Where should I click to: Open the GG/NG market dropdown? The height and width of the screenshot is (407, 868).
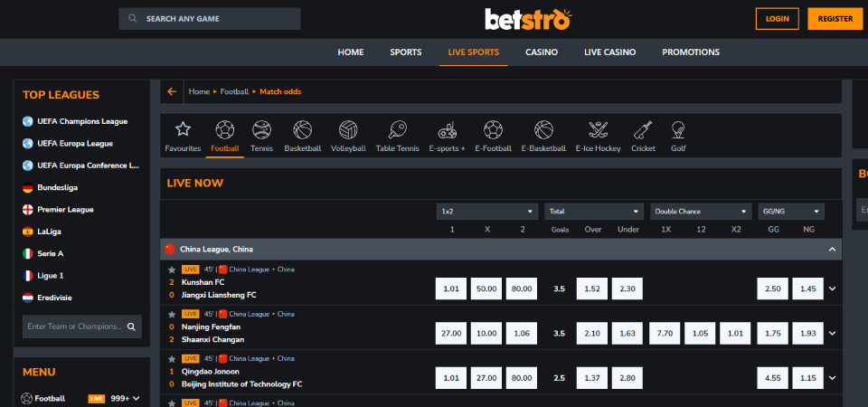click(x=791, y=212)
